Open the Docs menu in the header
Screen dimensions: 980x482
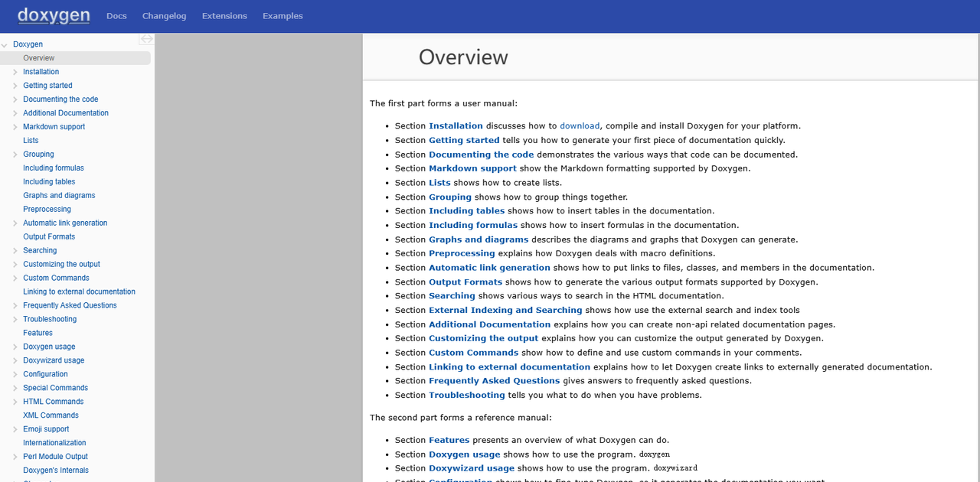pos(116,16)
